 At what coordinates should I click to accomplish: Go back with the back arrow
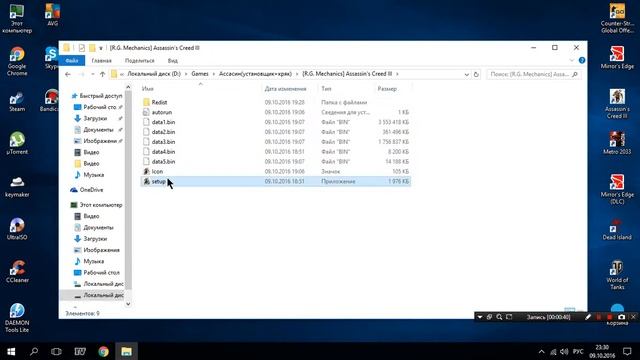pos(68,74)
